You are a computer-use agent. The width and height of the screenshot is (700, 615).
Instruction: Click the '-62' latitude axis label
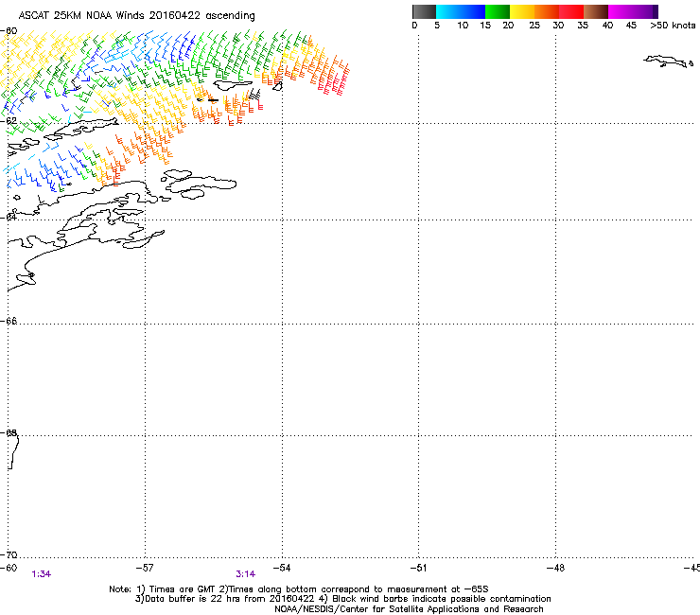[x=9, y=120]
